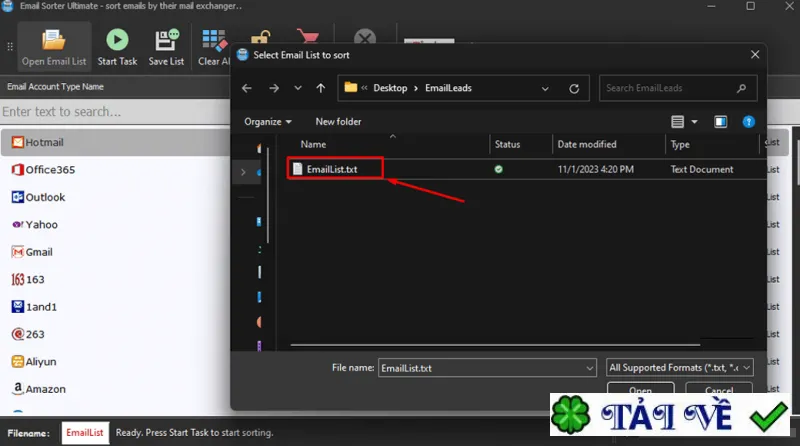Open view options dropdown arrow

(694, 121)
